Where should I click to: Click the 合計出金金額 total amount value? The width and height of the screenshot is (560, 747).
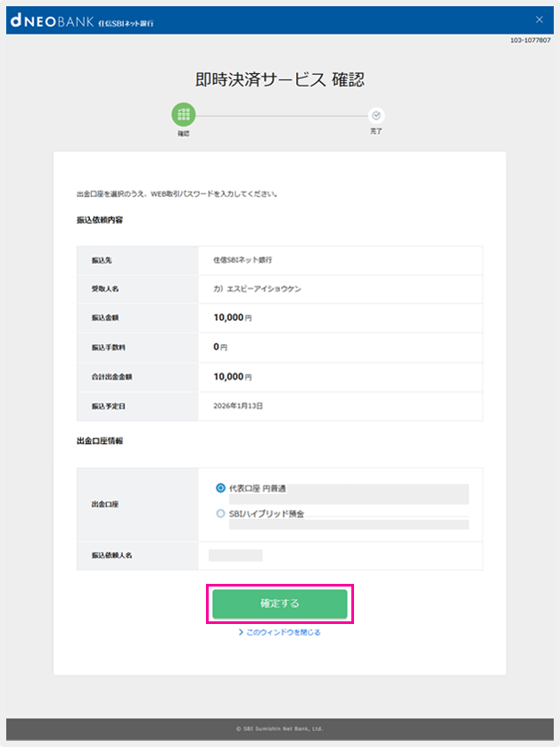pyautogui.click(x=232, y=376)
